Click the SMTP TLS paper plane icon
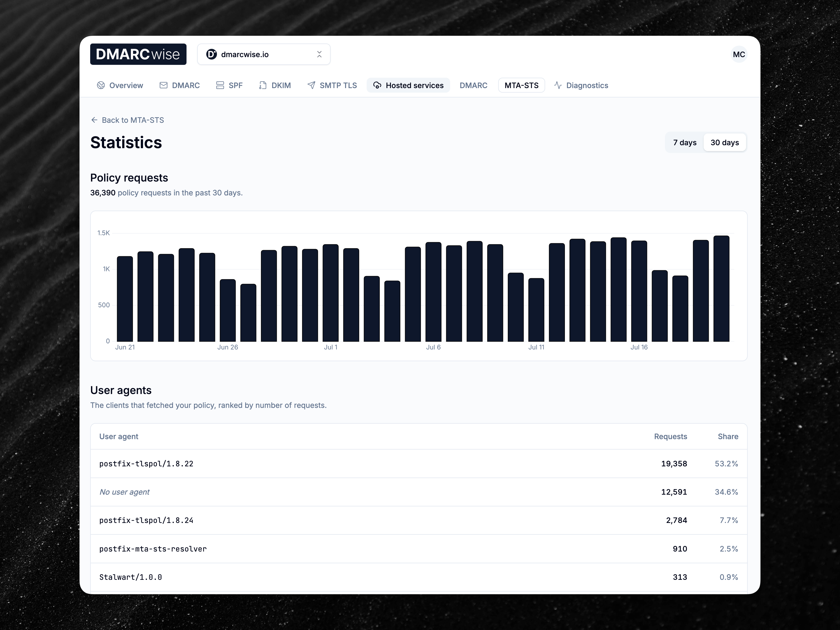The height and width of the screenshot is (630, 840). [311, 85]
